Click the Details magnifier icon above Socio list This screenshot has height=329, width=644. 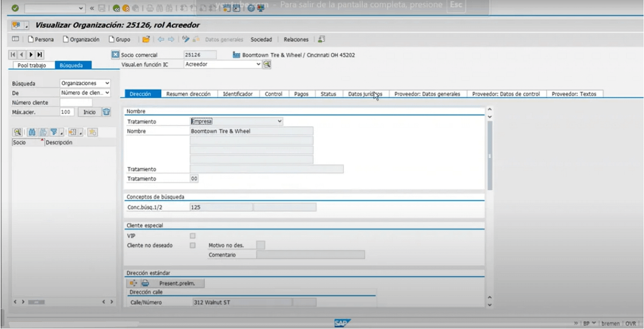click(x=17, y=132)
